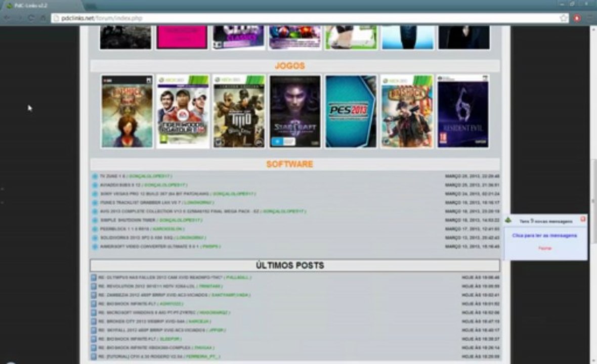Screen dimensions: 597x364
Task: Open the SolidWorks 2013 SP2.0 topic
Action: [136, 238]
